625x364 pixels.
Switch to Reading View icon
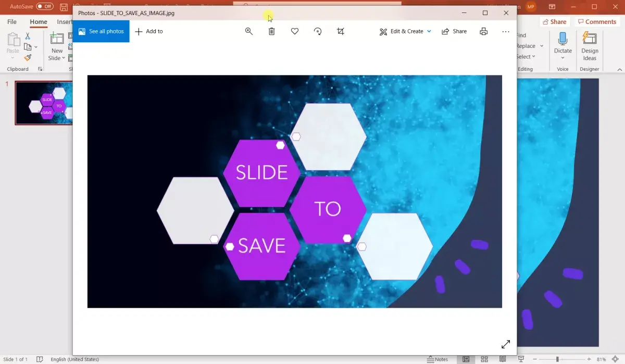point(502,359)
